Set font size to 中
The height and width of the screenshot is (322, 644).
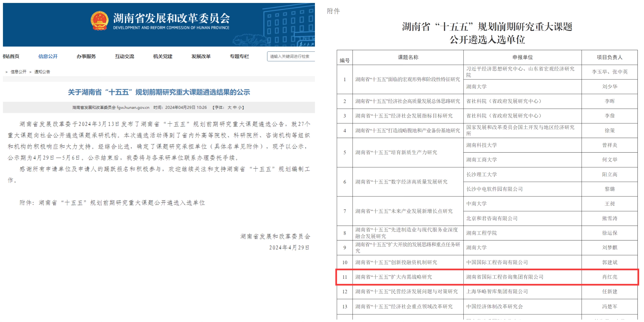tap(235, 108)
